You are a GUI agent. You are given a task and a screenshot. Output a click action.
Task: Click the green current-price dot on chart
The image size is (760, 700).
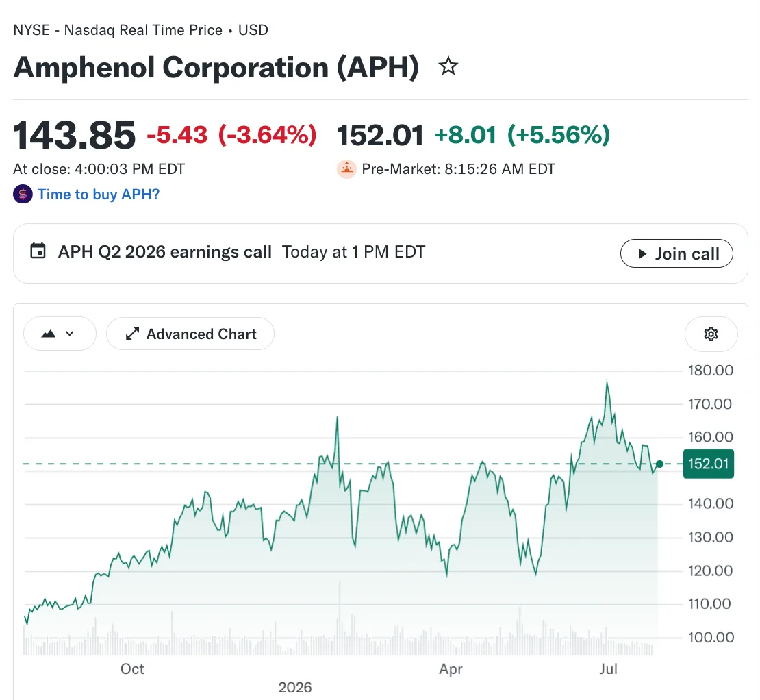(x=659, y=464)
